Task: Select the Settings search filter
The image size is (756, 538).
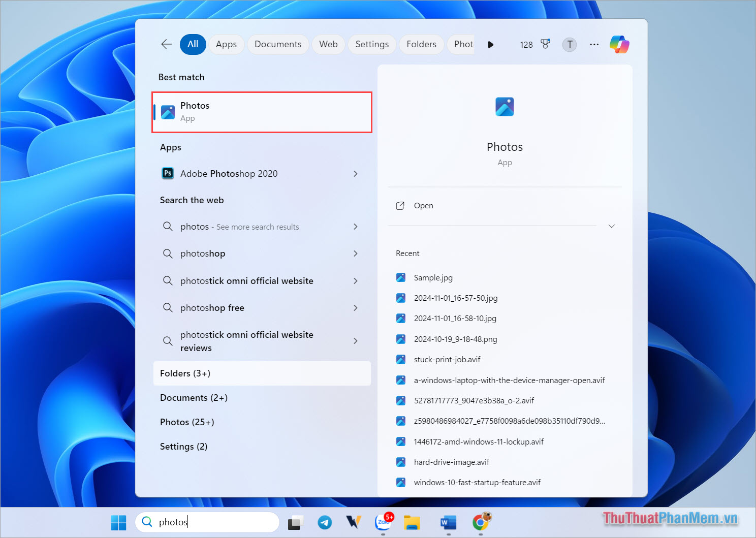Action: pos(372,44)
